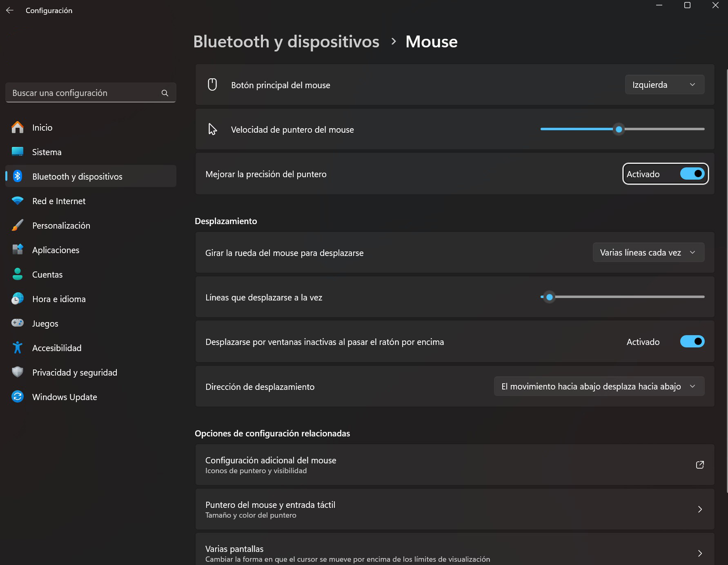Image resolution: width=728 pixels, height=565 pixels.
Task: Click 'Iconos de puntero y visibilidad' subtitle
Action: [x=256, y=471]
